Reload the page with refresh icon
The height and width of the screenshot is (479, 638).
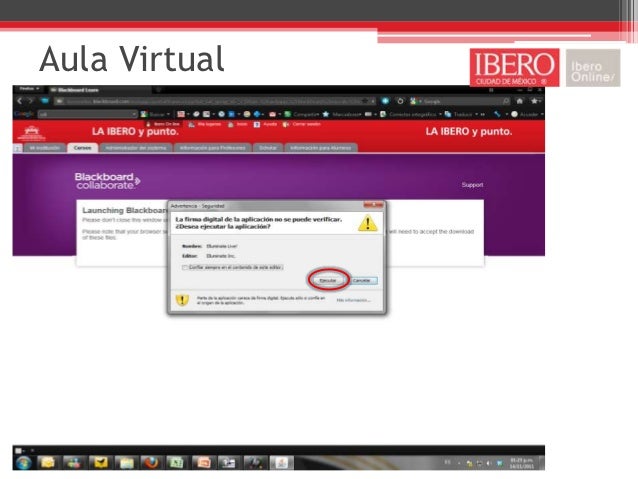[400, 101]
